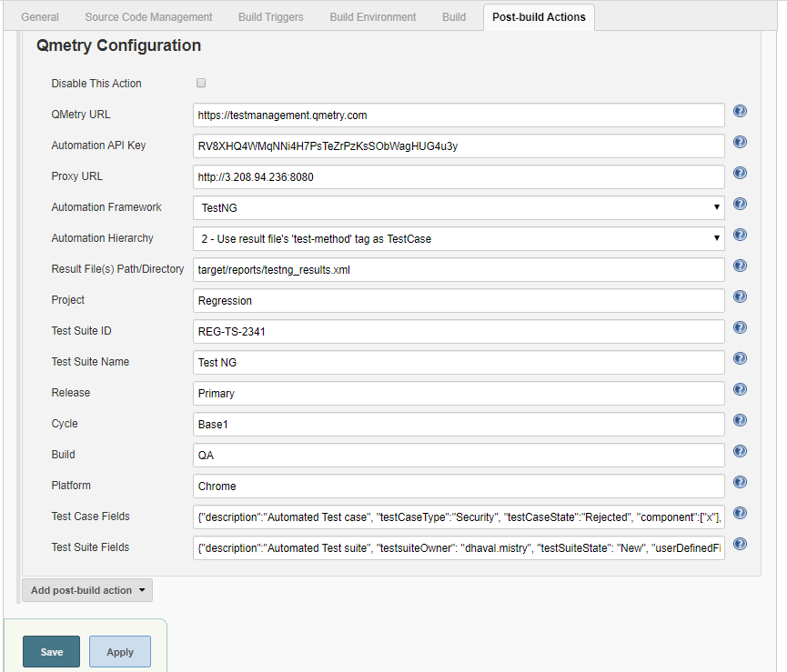Show help for Test Suite Fields
This screenshot has width=787, height=672.
740,544
